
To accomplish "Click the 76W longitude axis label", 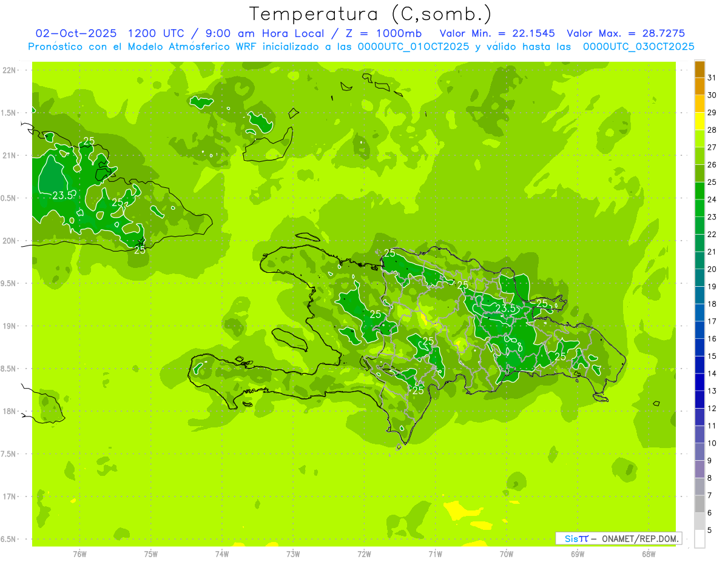I will point(79,554).
